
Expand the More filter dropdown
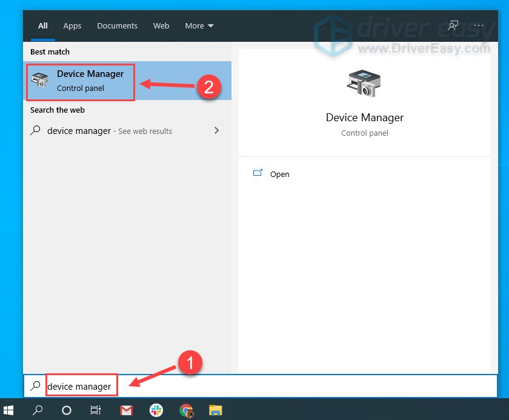click(x=199, y=25)
